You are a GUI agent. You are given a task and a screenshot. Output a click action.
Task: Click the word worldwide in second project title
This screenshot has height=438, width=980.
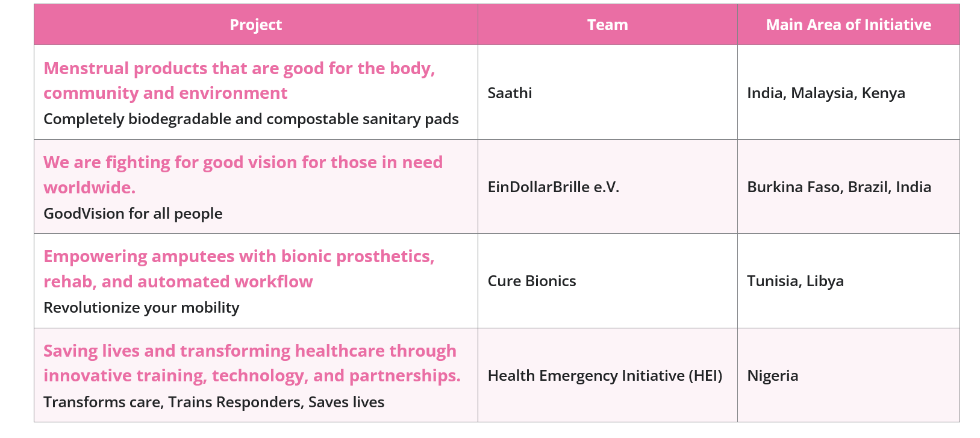[89, 188]
